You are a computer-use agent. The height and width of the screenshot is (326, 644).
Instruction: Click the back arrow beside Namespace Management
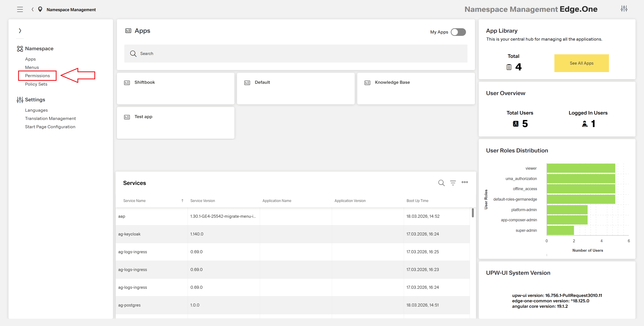pos(33,9)
